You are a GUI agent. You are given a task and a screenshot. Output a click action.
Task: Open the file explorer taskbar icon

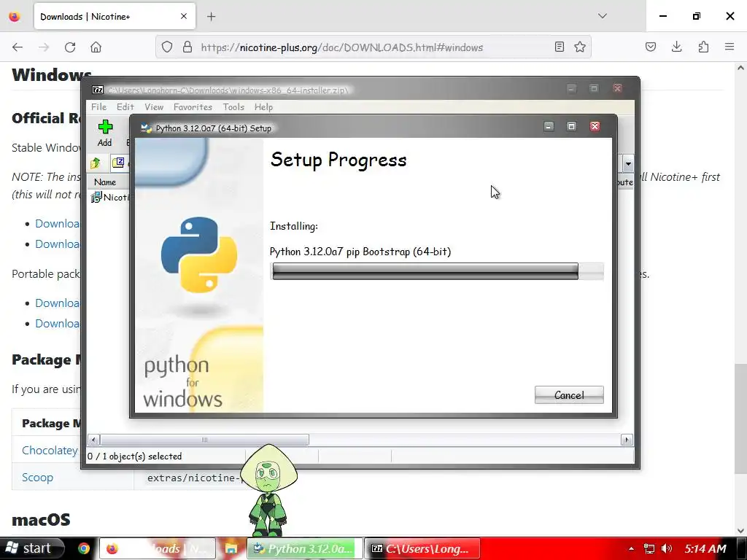click(231, 548)
